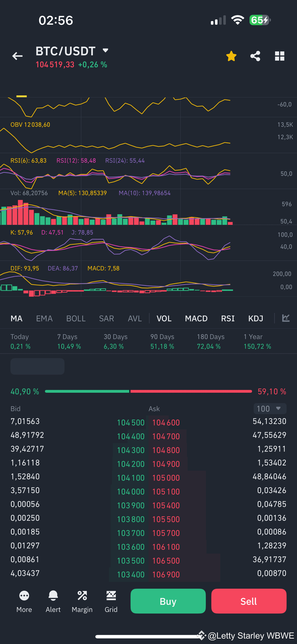297x644 pixels.
Task: Toggle the EMA indicator
Action: (44, 319)
